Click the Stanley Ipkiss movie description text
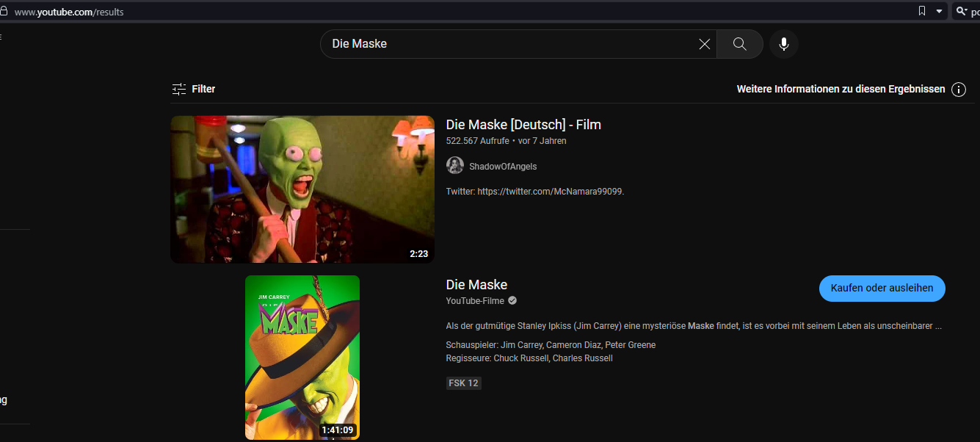 pos(694,326)
